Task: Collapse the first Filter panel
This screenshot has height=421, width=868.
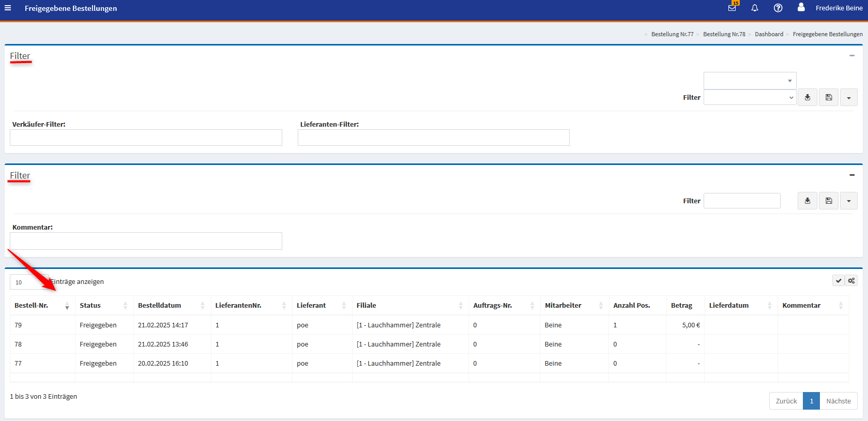Action: click(852, 55)
